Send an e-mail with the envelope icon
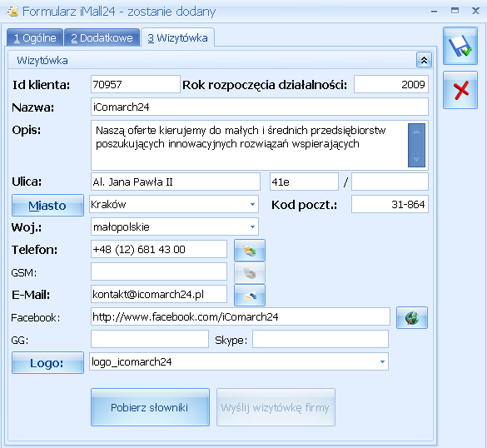The height and width of the screenshot is (448, 487). 250,295
